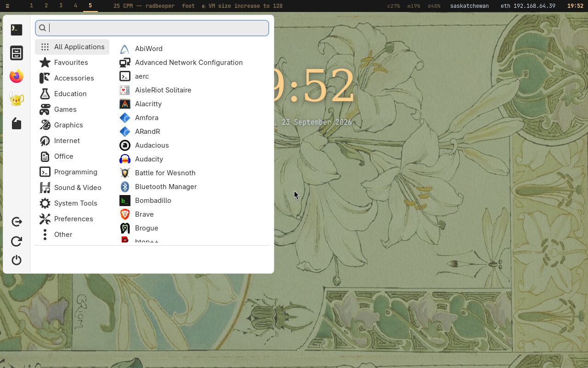Screen dimensions: 588x368
Task: Switch to the Graphics category
Action: pos(72,125)
